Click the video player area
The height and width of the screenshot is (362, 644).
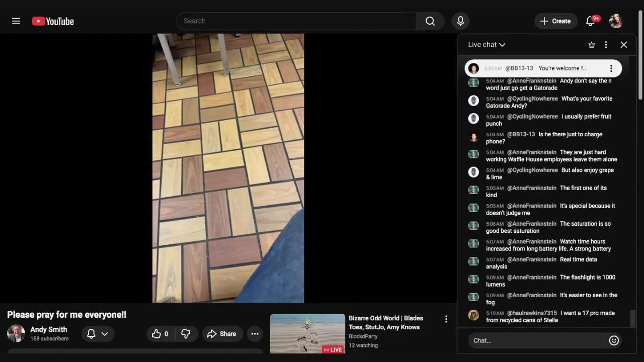pos(228,168)
